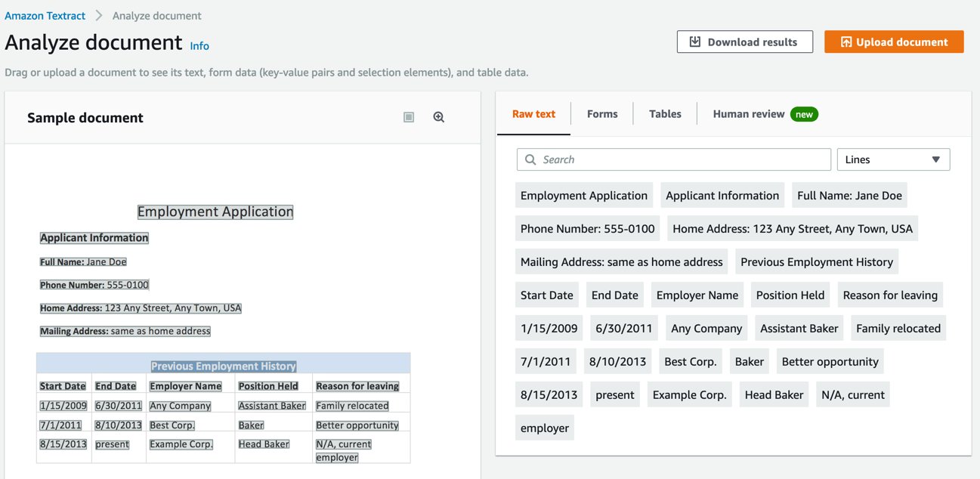Open the Lines dropdown arrow triangle
Screen dimensions: 980x479
coord(938,159)
